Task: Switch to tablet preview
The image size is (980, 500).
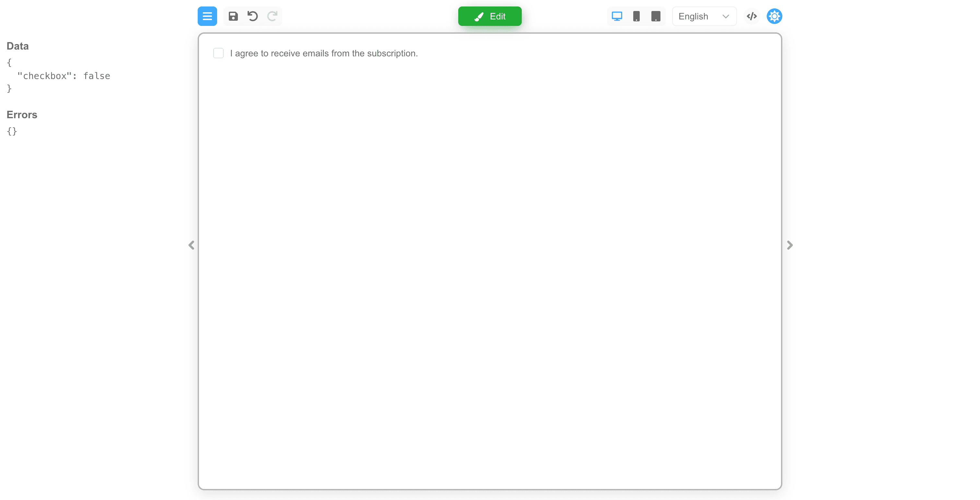Action: tap(656, 16)
